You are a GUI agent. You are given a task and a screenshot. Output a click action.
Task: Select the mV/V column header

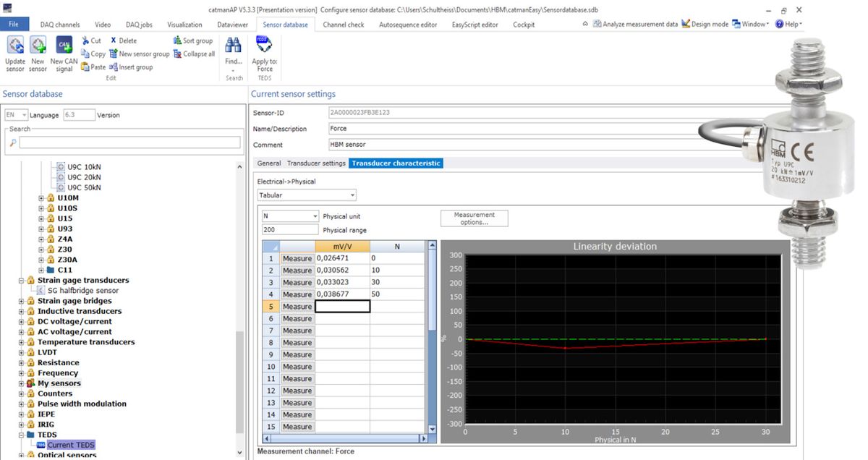point(342,247)
